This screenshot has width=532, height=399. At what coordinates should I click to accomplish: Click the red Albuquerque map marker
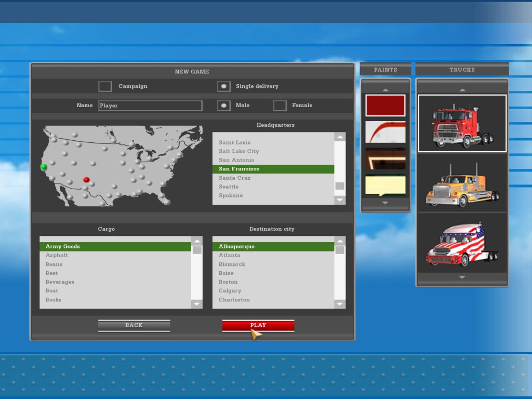[x=86, y=180]
